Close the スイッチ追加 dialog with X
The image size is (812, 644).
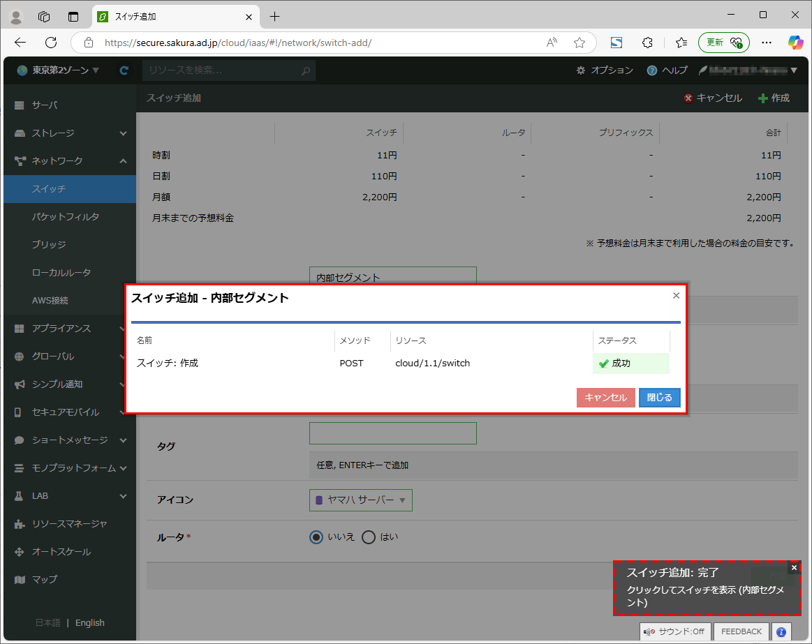[676, 296]
